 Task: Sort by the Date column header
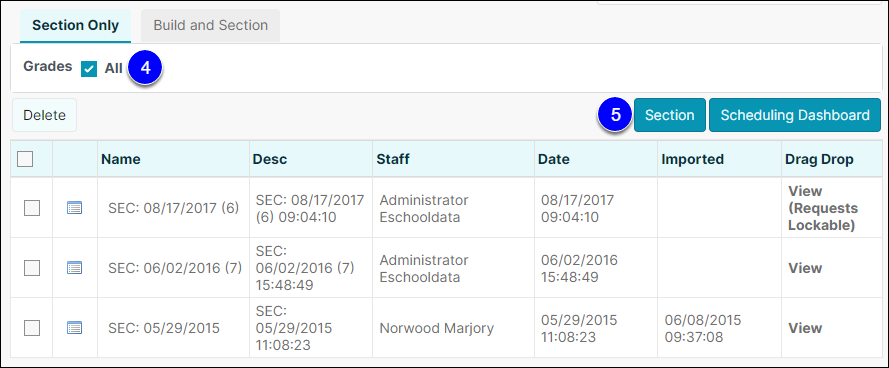554,159
